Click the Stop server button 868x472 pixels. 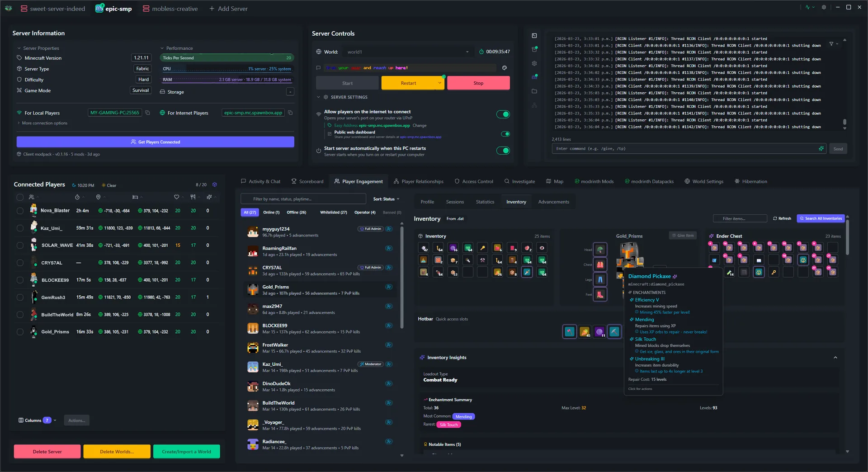tap(478, 83)
